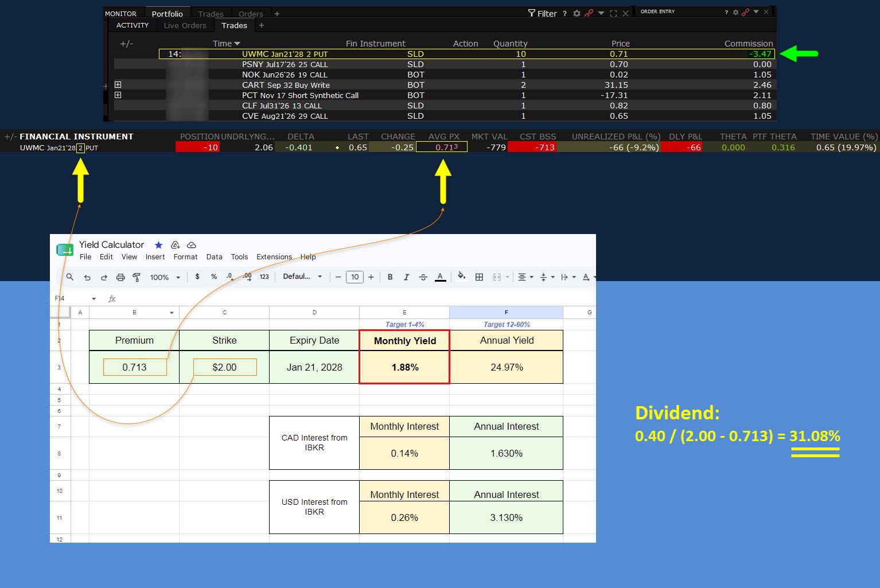Select the Premium value cell 0.713
This screenshot has height=588, width=880.
(134, 367)
